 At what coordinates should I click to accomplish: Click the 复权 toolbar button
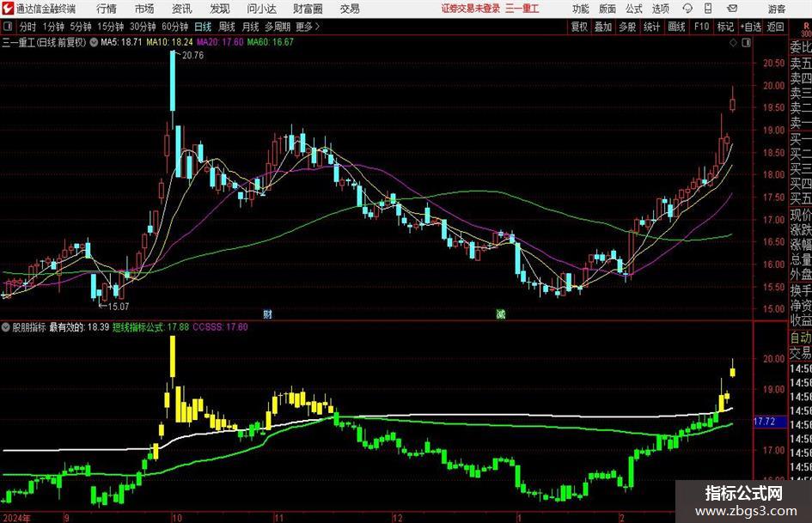pos(579,27)
